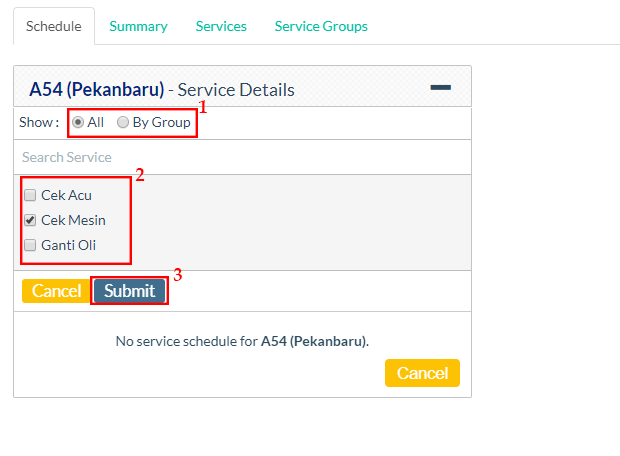
Task: Enable the Cek Acu checkbox
Action: click(x=30, y=195)
